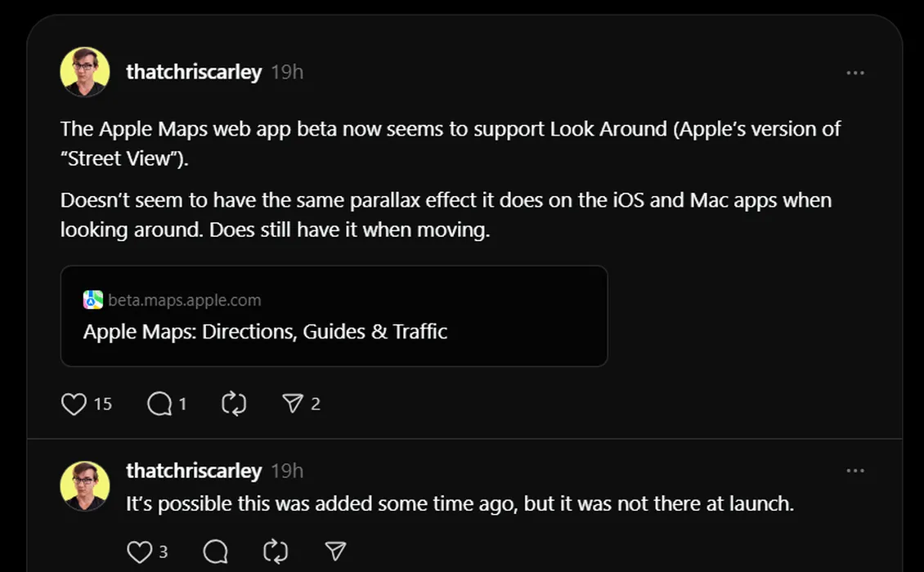Viewport: 924px width, 572px height.
Task: Repost the main post with the repost icon
Action: pos(234,404)
